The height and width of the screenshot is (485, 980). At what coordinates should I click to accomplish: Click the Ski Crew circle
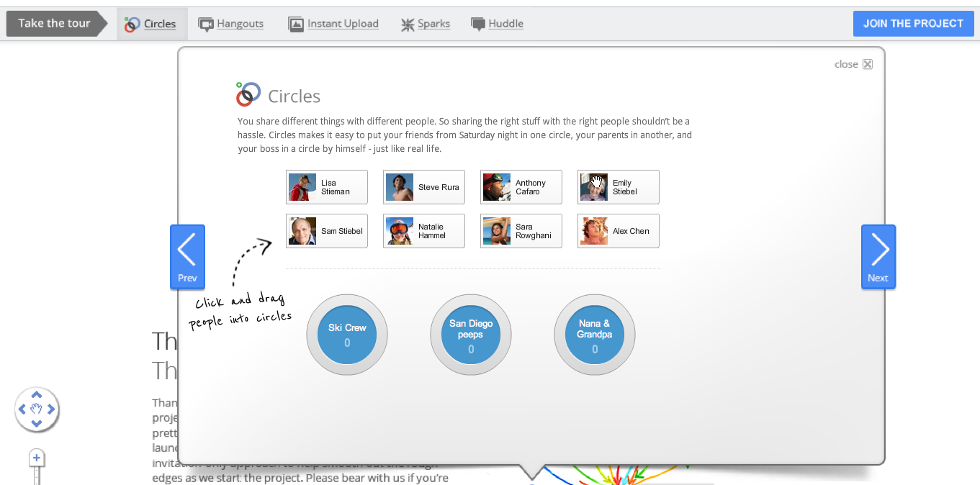click(x=347, y=335)
